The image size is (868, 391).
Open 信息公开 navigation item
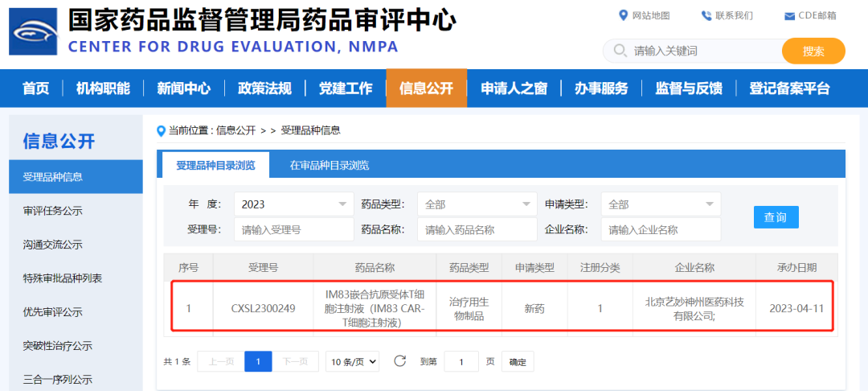pyautogui.click(x=426, y=88)
